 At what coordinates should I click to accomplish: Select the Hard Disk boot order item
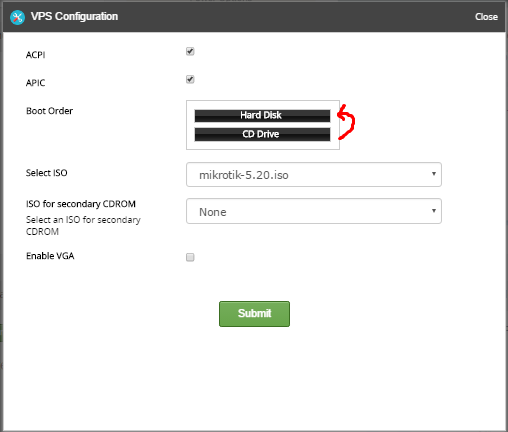coord(262,115)
